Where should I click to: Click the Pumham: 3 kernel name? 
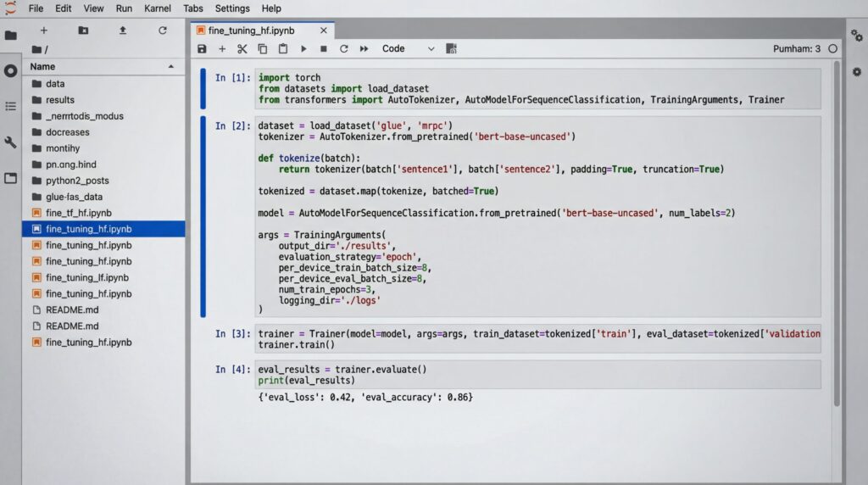point(797,48)
